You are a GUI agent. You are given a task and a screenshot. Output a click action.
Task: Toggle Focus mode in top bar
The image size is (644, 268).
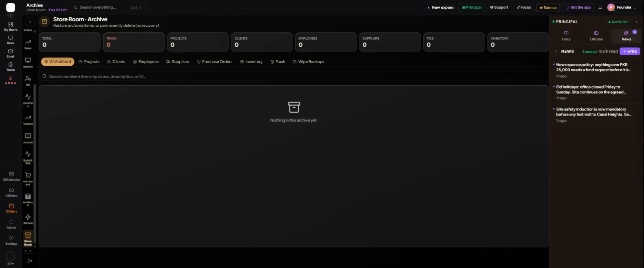pos(524,8)
